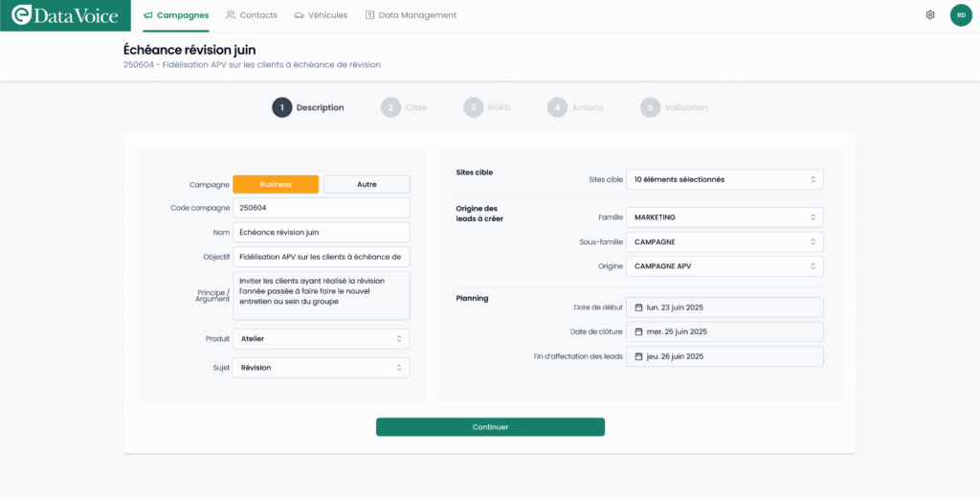This screenshot has height=499, width=980.
Task: Expand the Famille MARKETING dropdown
Action: [x=724, y=217]
